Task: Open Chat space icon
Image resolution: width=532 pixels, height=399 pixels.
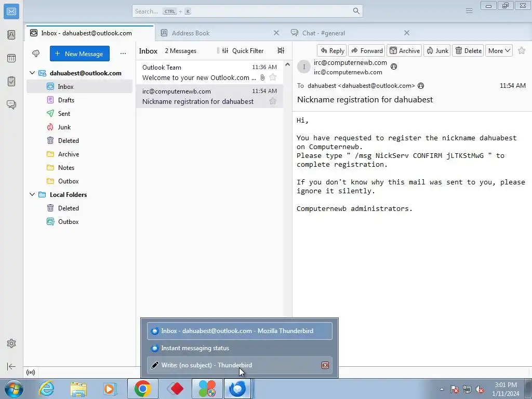Action: 11,104
